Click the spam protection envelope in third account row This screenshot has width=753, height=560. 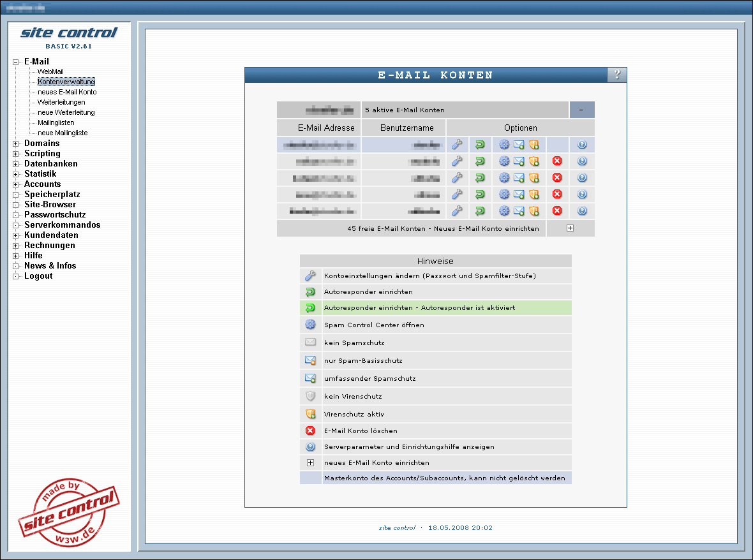click(x=519, y=177)
